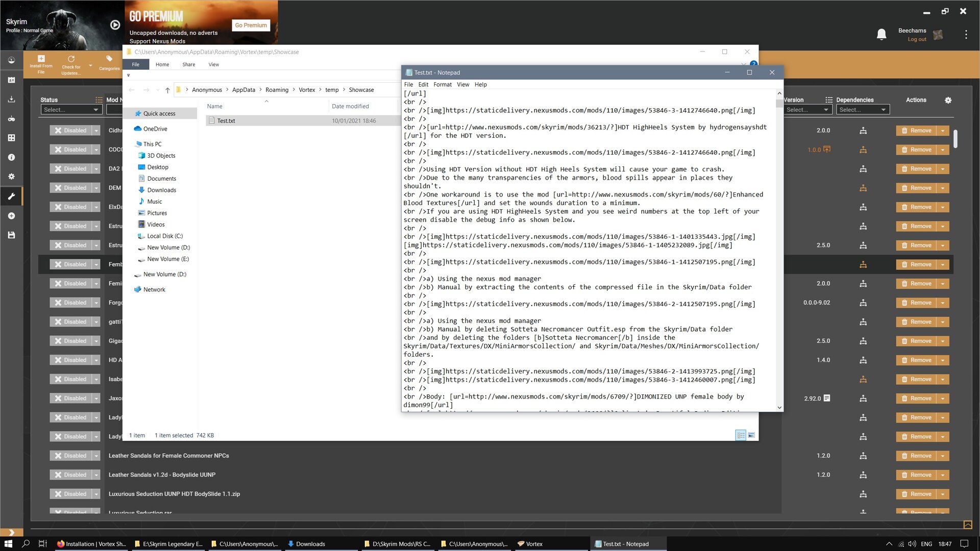Image resolution: width=980 pixels, height=551 pixels.
Task: Expand Remove dropdown arrow for Luxurious Seduction BodySlide
Action: coord(943,494)
